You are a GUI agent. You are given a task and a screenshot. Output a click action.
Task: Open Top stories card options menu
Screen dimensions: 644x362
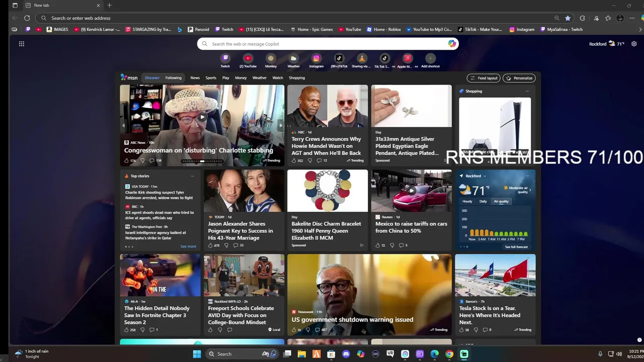pyautogui.click(x=192, y=176)
